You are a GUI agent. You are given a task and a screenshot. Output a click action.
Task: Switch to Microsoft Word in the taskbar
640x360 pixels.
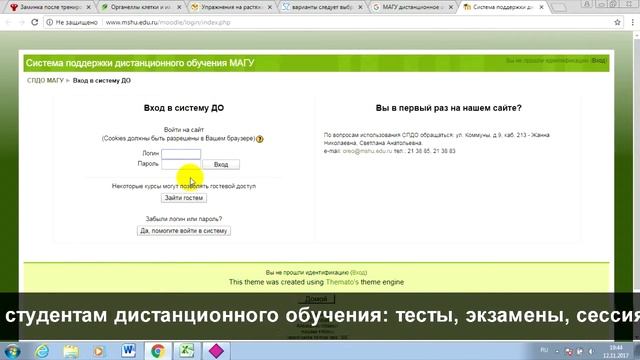[129, 351]
